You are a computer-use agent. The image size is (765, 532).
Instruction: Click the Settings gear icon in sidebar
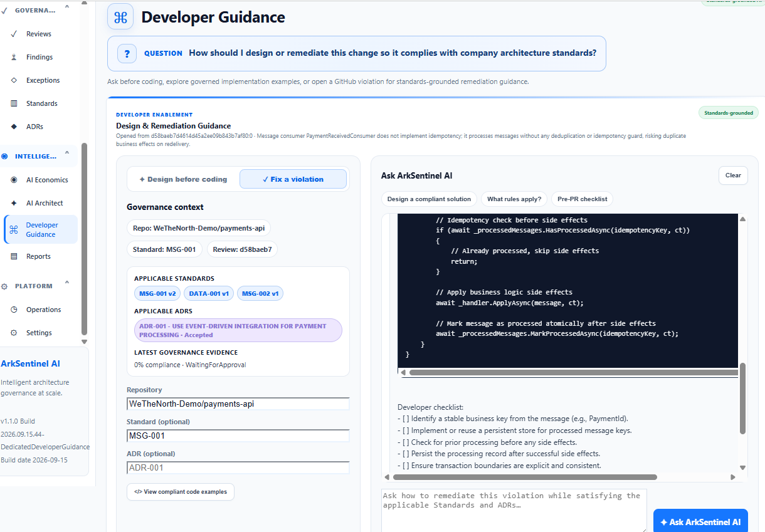point(14,333)
